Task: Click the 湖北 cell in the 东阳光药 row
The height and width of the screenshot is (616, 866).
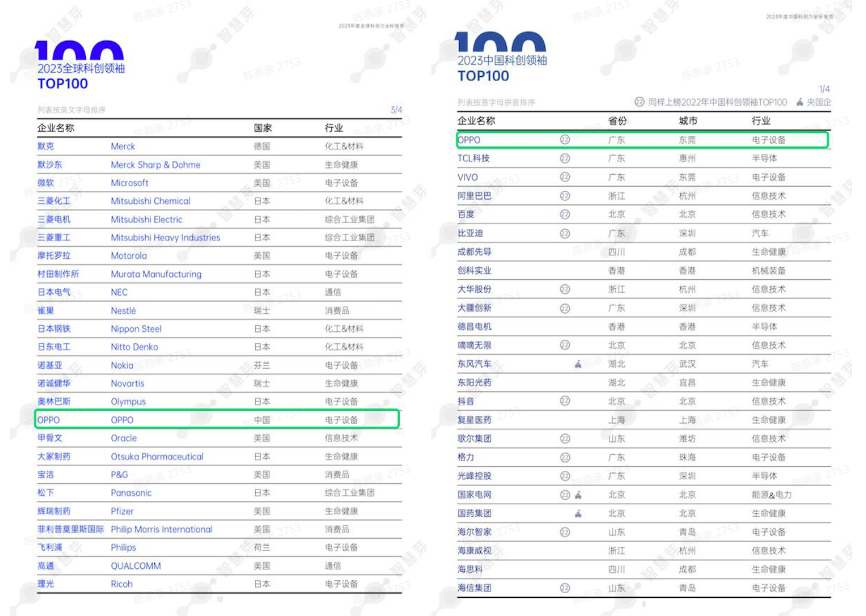Action: 616,383
